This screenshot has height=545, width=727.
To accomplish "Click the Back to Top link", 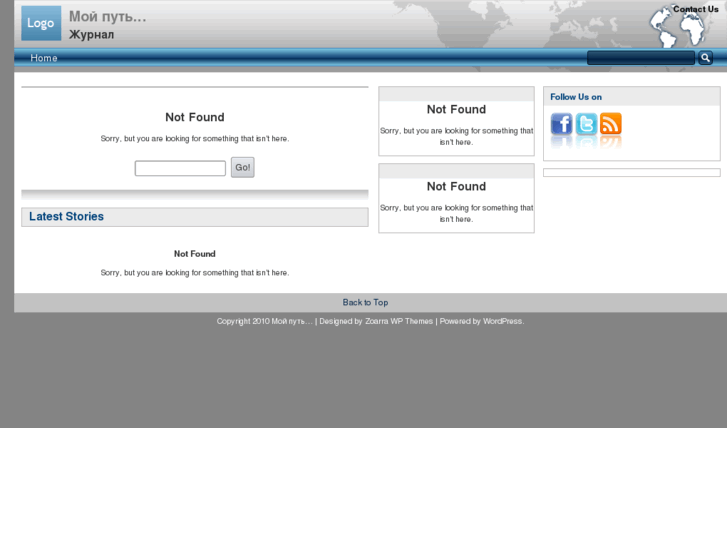I will tap(365, 302).
